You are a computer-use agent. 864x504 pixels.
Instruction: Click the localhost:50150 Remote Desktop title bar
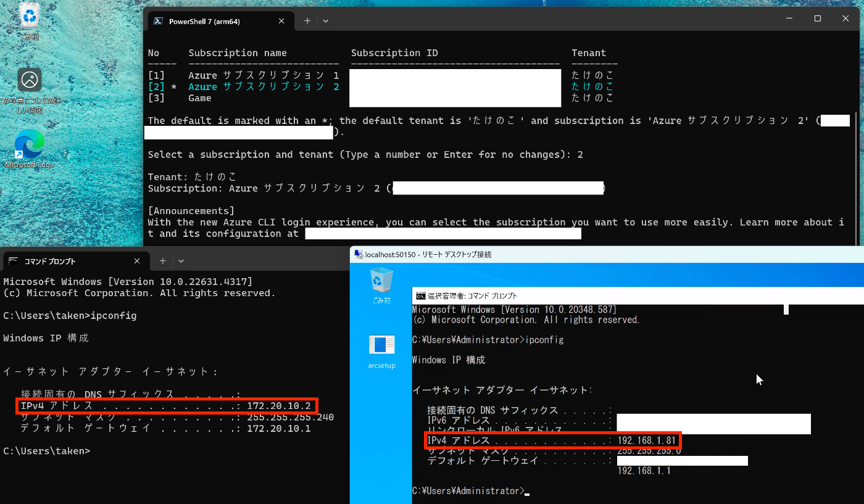607,254
